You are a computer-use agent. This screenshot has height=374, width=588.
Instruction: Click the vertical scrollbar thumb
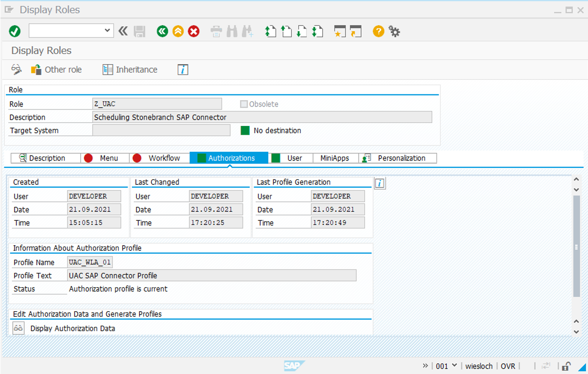[x=576, y=246]
